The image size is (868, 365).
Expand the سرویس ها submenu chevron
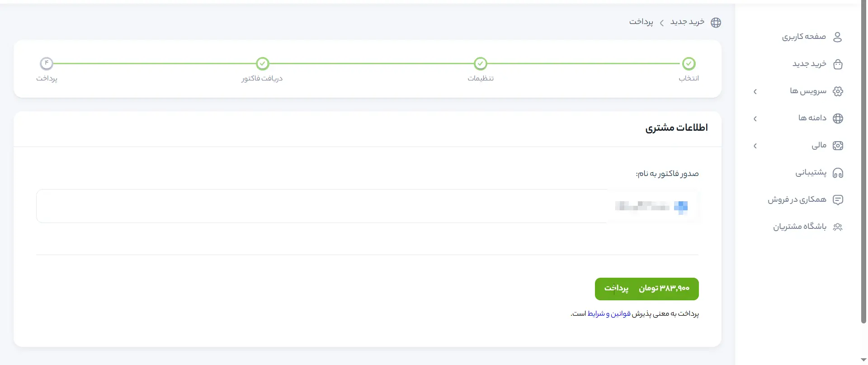click(x=755, y=92)
